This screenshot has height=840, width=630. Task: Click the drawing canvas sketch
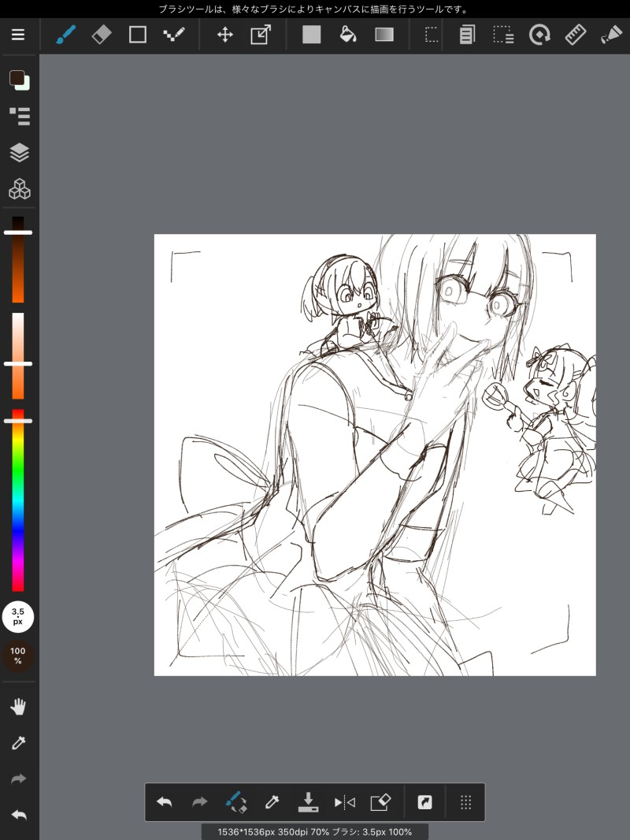(375, 455)
